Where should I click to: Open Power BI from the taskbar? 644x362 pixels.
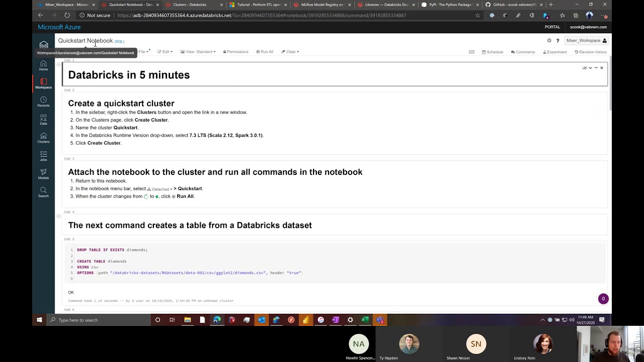(306, 320)
